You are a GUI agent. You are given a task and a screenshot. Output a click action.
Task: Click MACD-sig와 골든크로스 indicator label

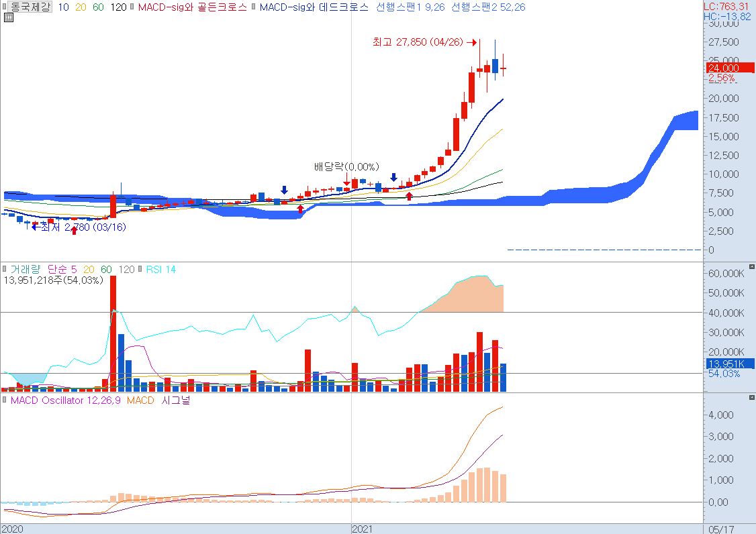[x=192, y=7]
